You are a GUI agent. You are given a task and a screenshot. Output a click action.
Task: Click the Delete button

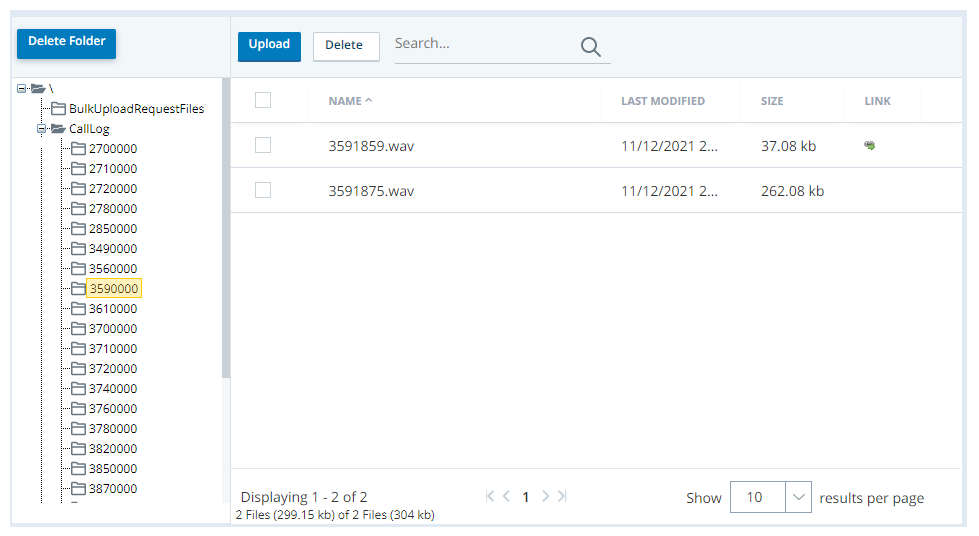(346, 46)
